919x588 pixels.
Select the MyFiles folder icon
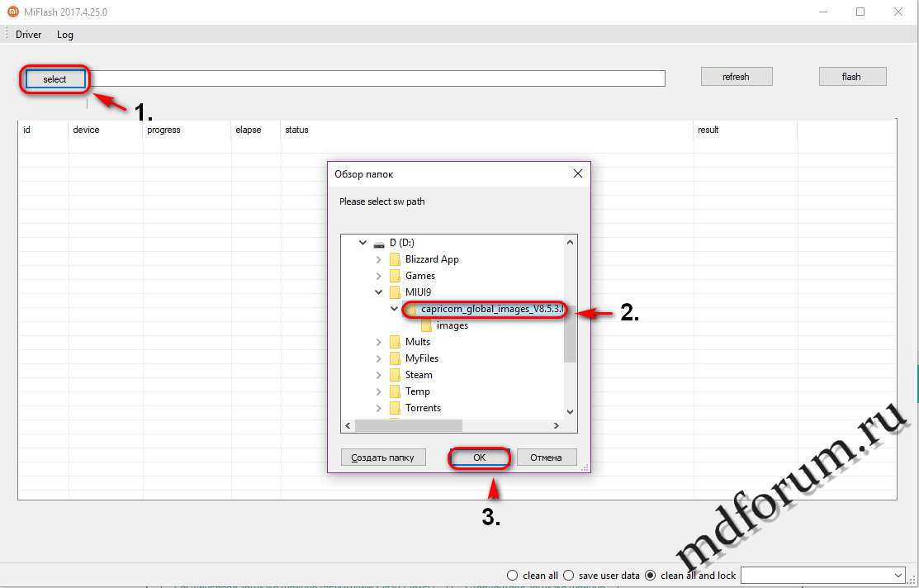(395, 358)
